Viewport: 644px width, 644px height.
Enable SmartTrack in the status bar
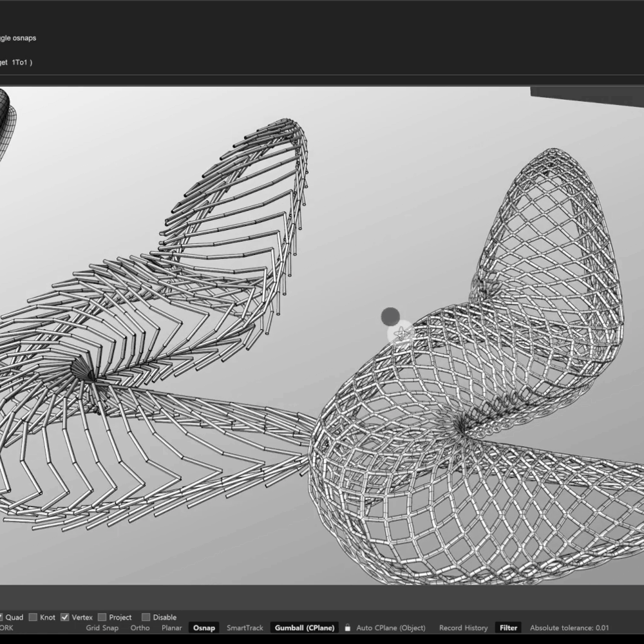pyautogui.click(x=245, y=628)
